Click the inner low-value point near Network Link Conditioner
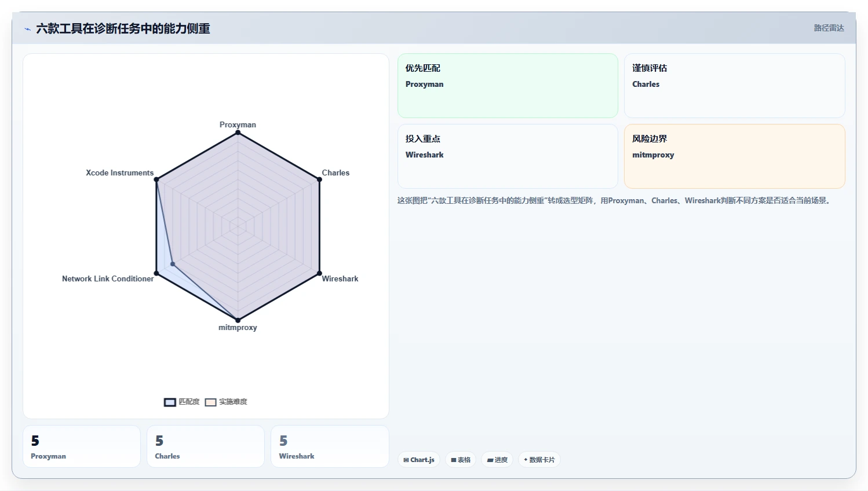Image resolution: width=868 pixels, height=491 pixels. 173,264
